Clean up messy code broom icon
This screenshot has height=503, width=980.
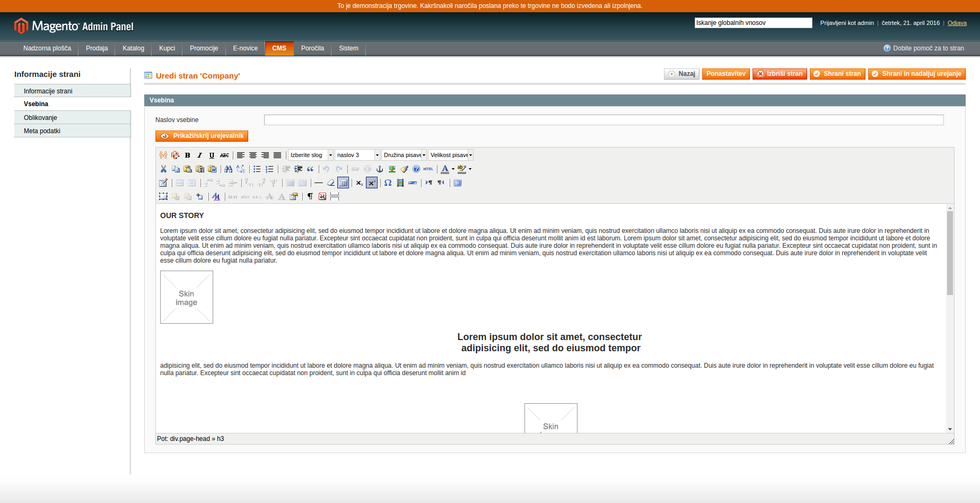click(x=404, y=169)
